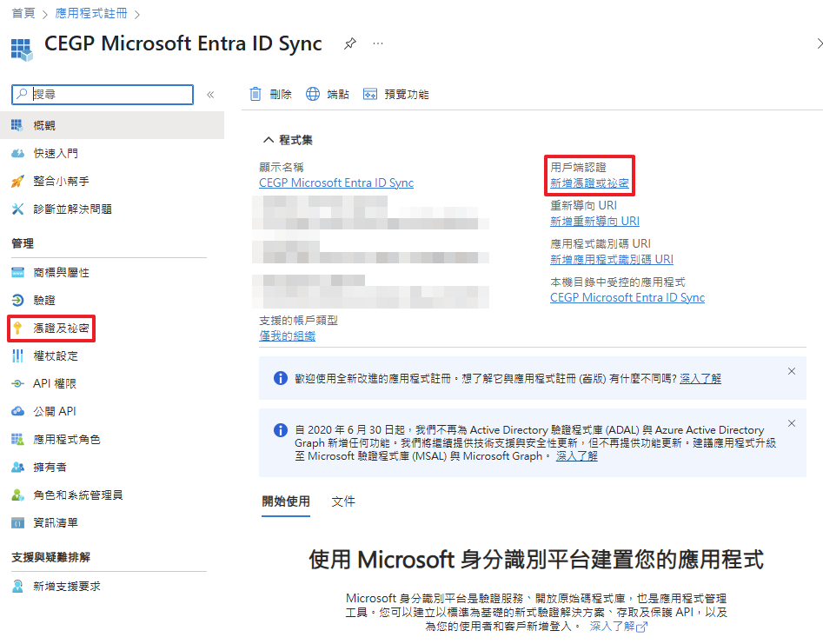The height and width of the screenshot is (644, 823).
Task: Expand the right-side chevron arrow
Action: [818, 43]
